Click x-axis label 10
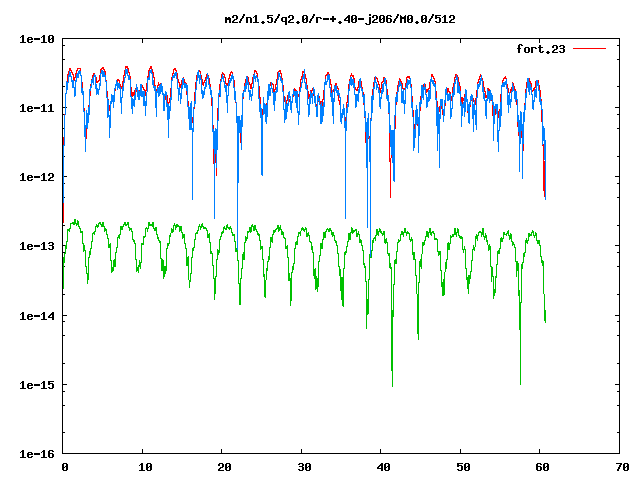 click(145, 467)
